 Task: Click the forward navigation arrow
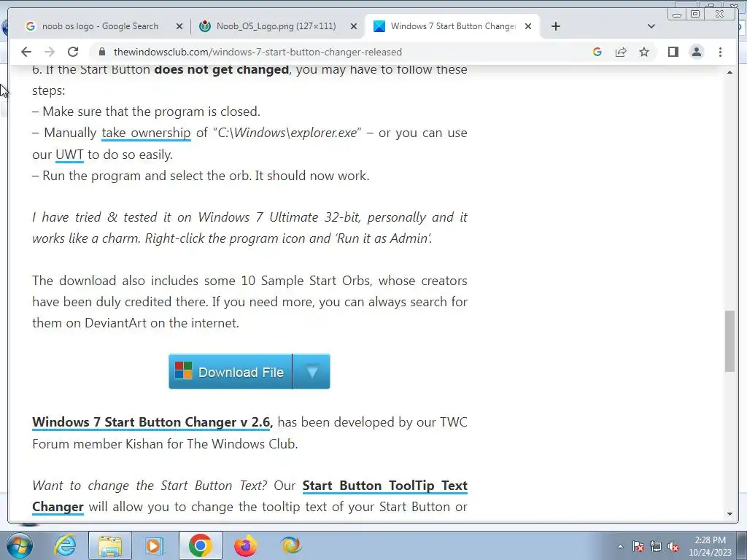tap(50, 52)
